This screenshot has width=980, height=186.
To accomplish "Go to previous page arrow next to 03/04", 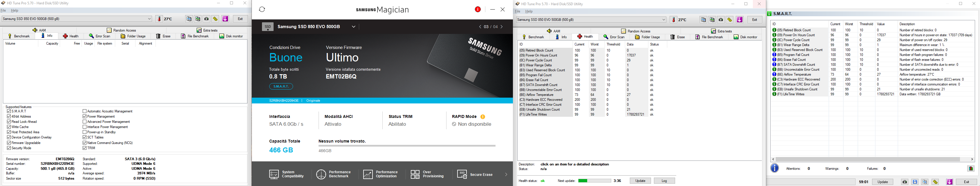I will pyautogui.click(x=480, y=27).
